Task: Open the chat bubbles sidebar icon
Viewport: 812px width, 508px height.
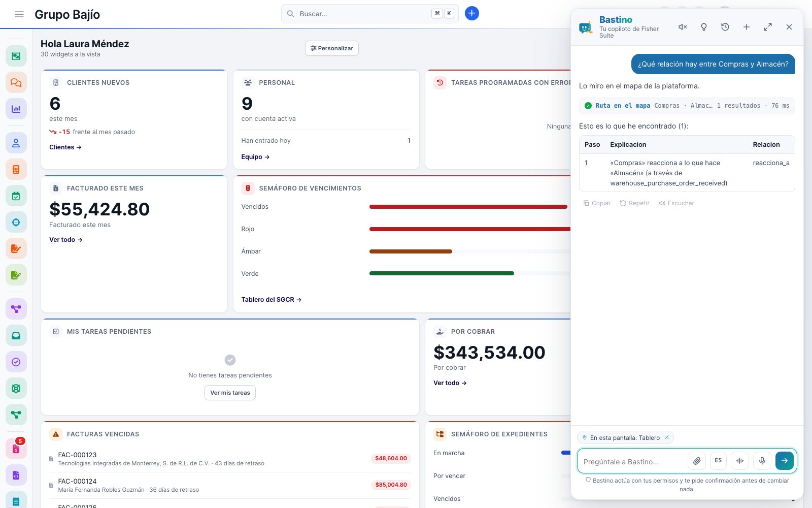Action: [x=16, y=82]
